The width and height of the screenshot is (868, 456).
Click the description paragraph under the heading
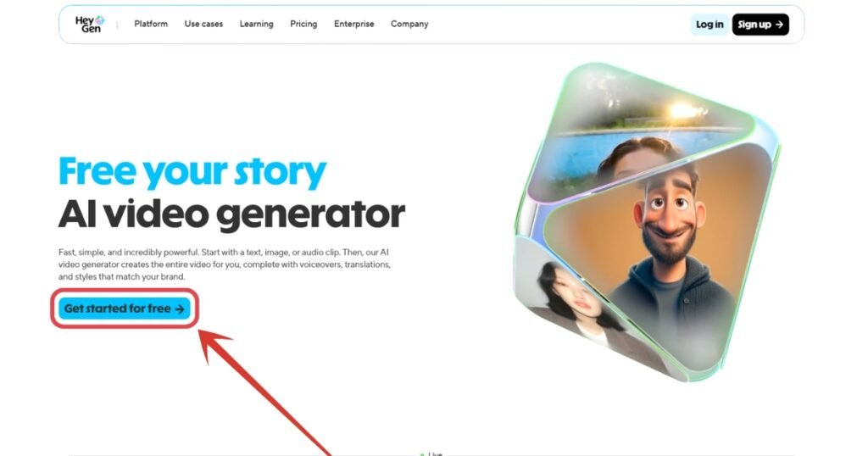(224, 264)
